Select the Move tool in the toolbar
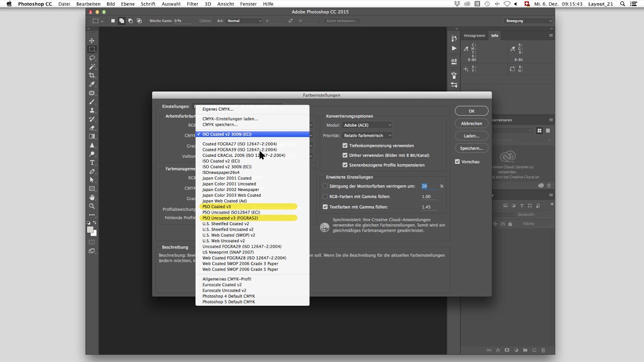This screenshot has height=362, width=644. pyautogui.click(x=92, y=41)
